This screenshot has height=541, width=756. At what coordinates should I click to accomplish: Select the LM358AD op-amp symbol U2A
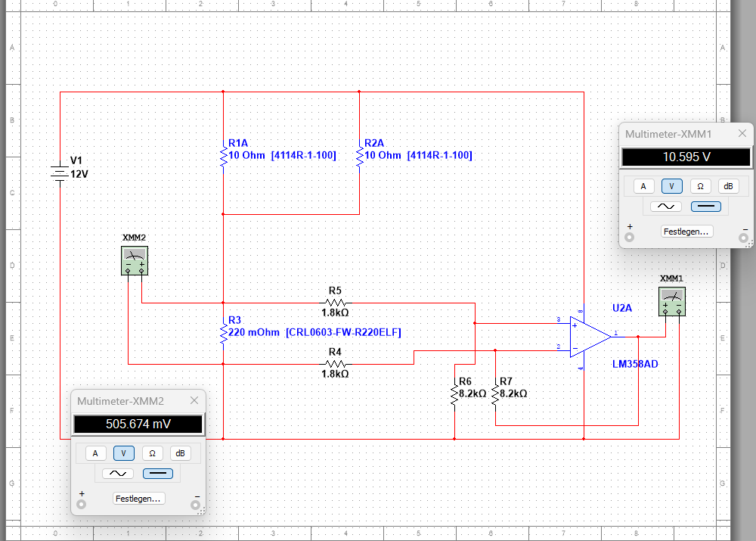click(591, 337)
